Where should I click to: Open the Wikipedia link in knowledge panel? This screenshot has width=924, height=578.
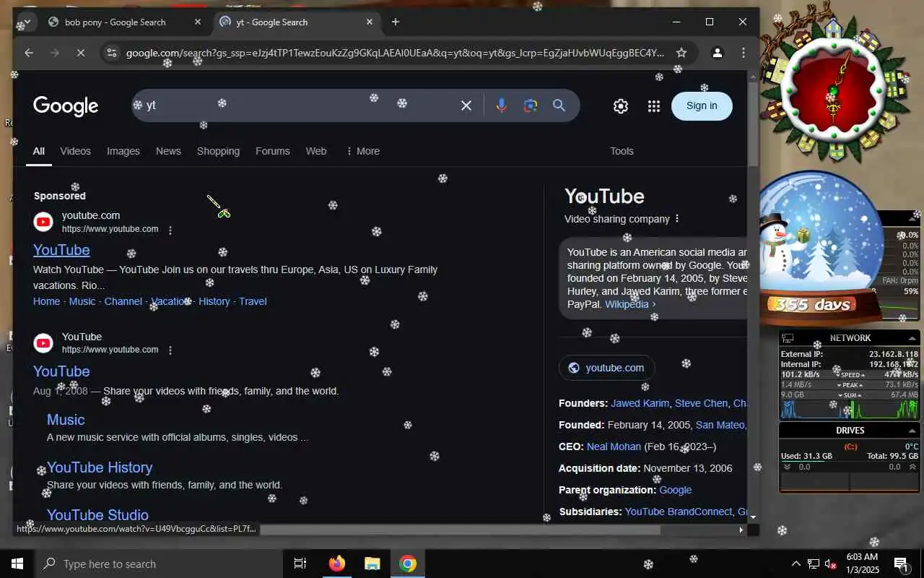(630, 304)
